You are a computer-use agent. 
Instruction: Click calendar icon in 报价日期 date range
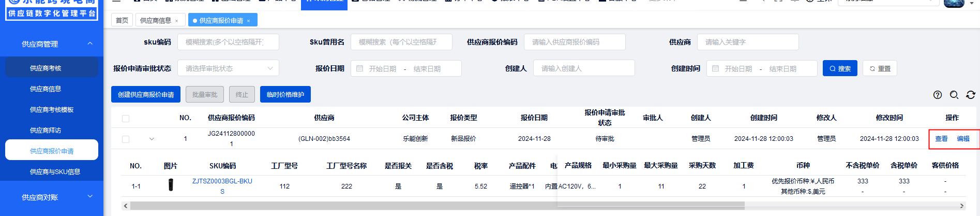[x=360, y=68]
